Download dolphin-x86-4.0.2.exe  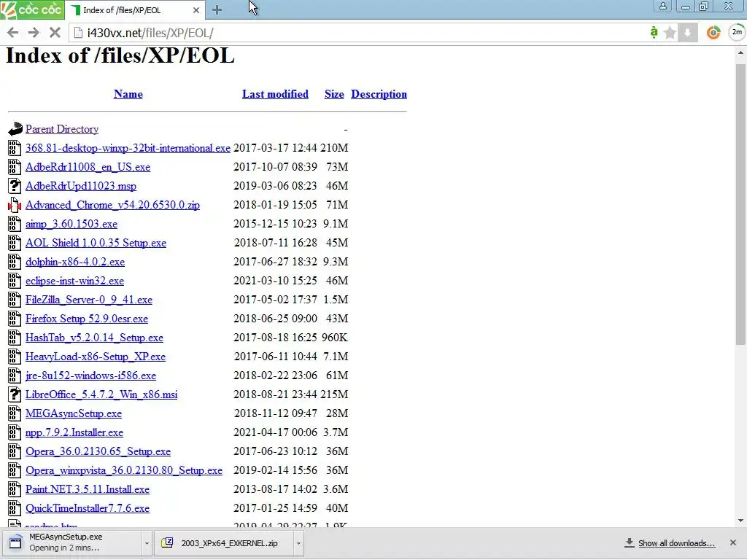pyautogui.click(x=75, y=262)
